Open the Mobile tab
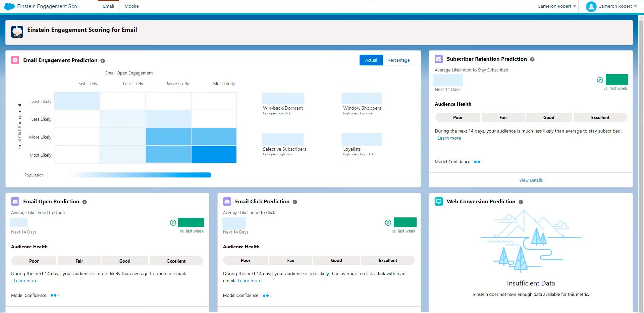Screen dimensions: 644x313 click(131, 6)
